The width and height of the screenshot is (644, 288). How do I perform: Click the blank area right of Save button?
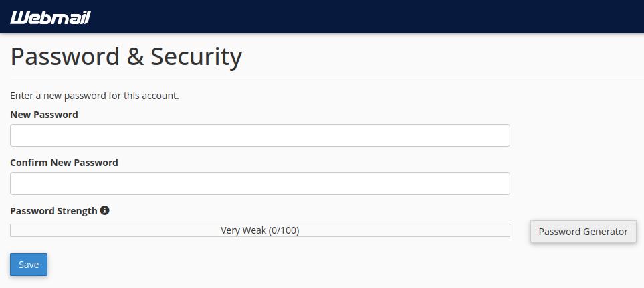267,265
